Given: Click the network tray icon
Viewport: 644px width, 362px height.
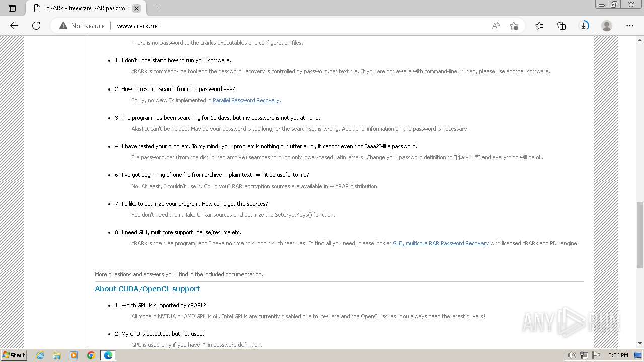Looking at the screenshot, I should (x=584, y=355).
